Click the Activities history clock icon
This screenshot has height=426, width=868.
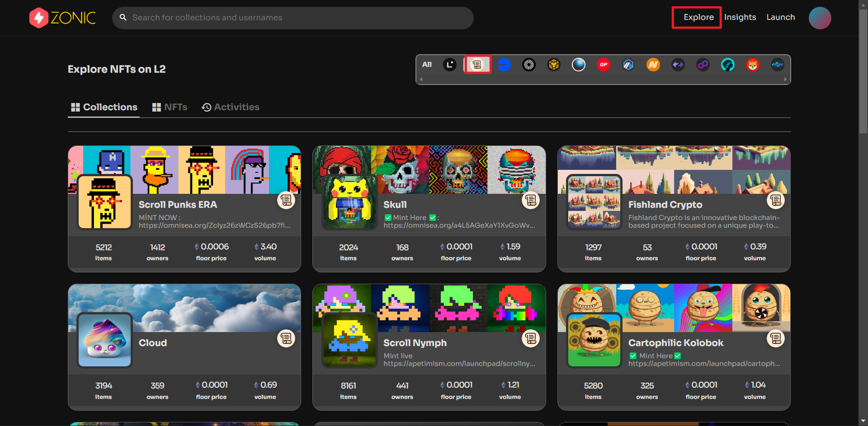207,107
